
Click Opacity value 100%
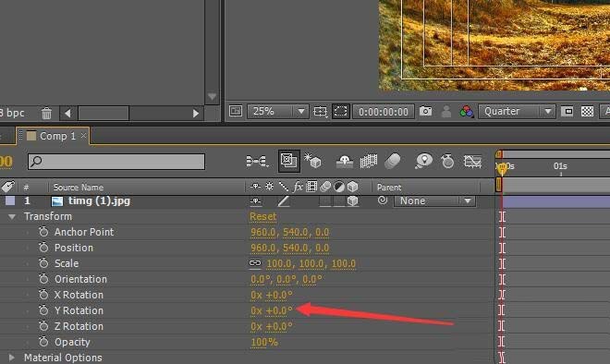[x=264, y=342]
